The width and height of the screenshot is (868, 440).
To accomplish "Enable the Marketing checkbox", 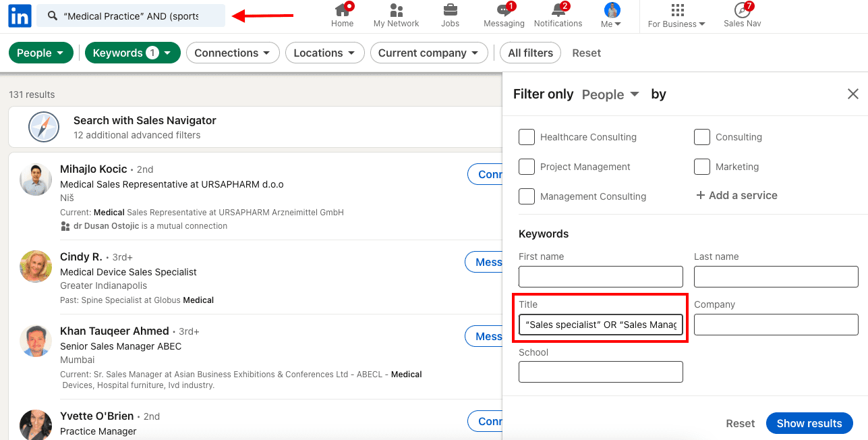I will point(702,167).
